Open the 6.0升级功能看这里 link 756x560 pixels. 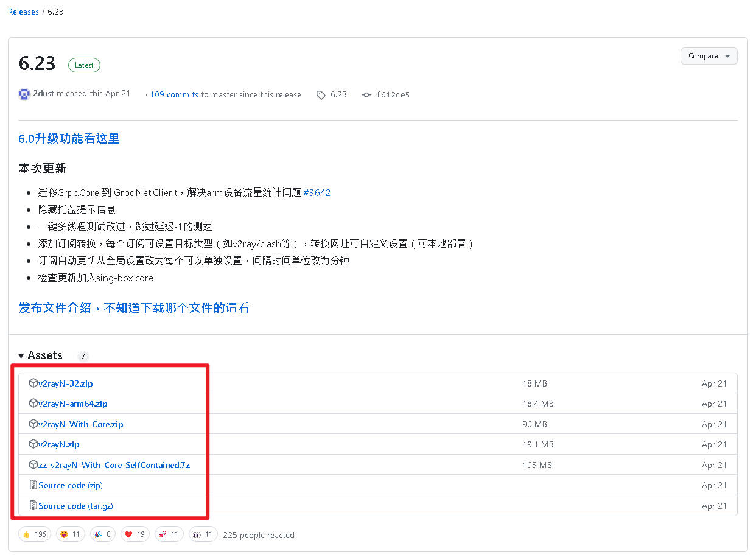point(69,139)
